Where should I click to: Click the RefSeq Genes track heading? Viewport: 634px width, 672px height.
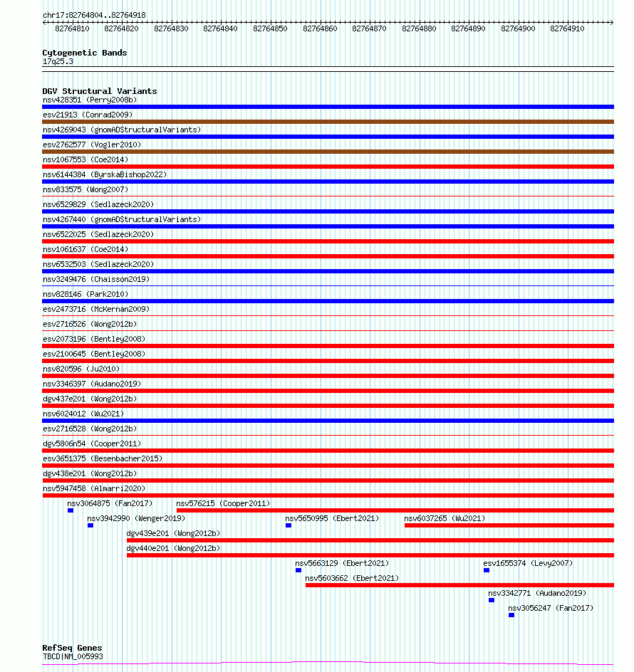pos(72,648)
